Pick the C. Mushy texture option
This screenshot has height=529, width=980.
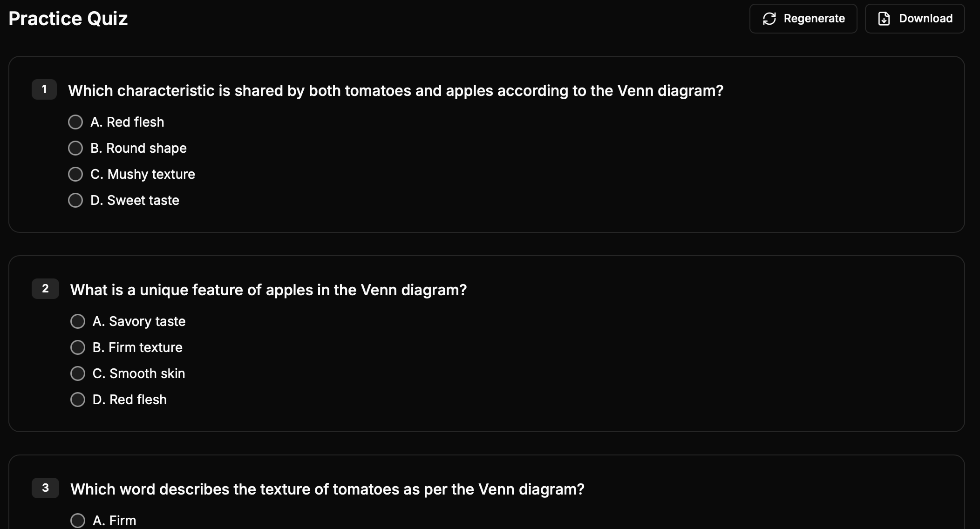[x=75, y=174]
